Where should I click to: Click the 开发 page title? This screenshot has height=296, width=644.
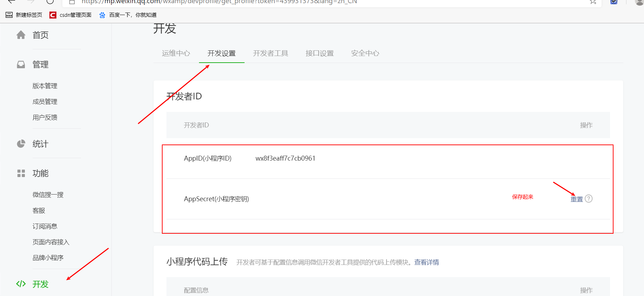(x=165, y=28)
